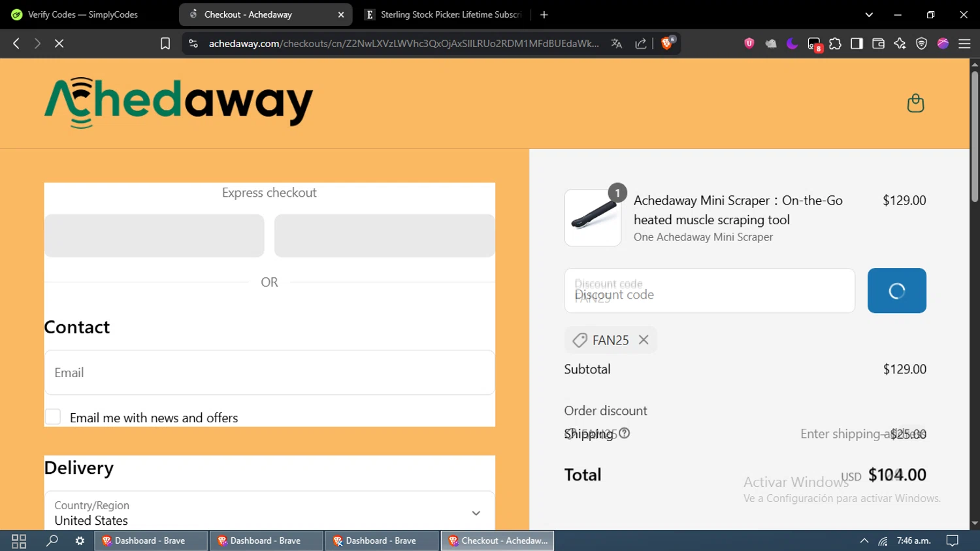Open Brave Shields lion icon
This screenshot has height=551, width=980.
coord(668,43)
